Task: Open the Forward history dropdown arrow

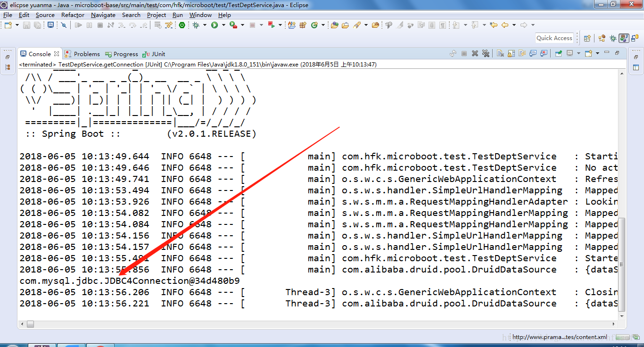Action: 533,25
